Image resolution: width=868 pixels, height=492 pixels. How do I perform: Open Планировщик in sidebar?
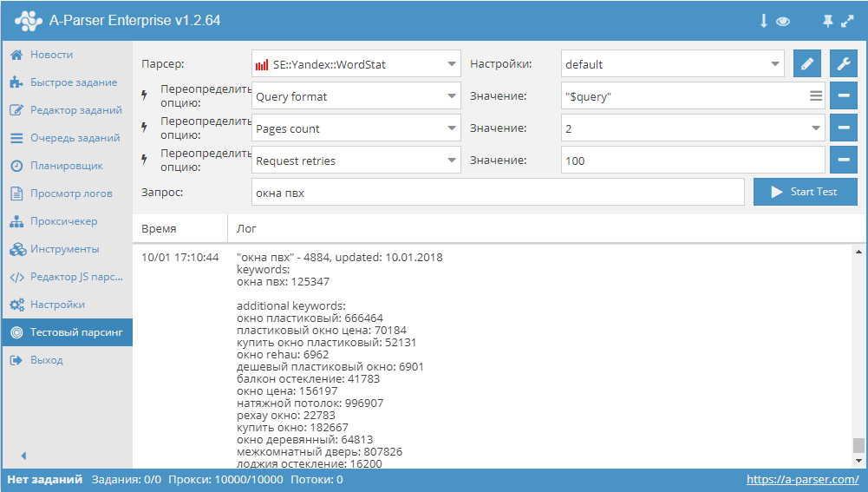[x=67, y=165]
